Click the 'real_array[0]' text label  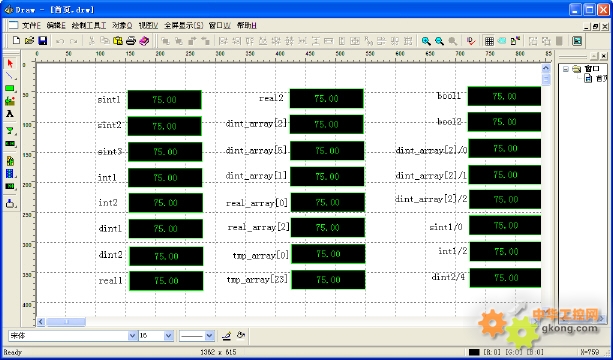coord(257,203)
